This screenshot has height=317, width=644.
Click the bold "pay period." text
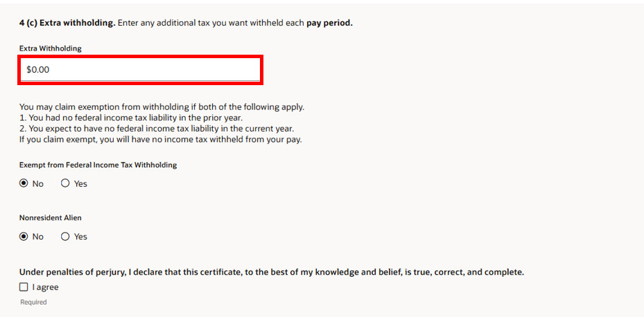point(329,23)
